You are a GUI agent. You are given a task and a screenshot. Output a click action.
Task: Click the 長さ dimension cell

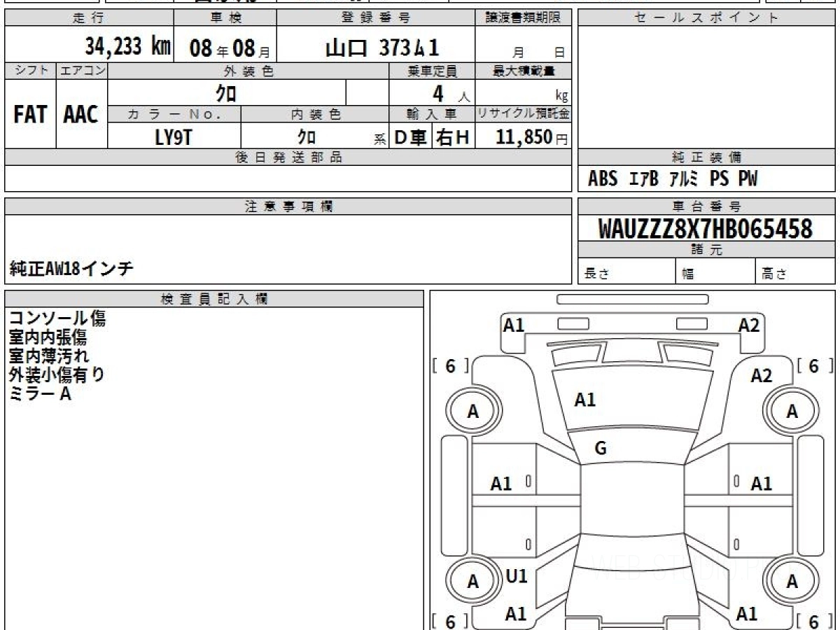pyautogui.click(x=627, y=272)
